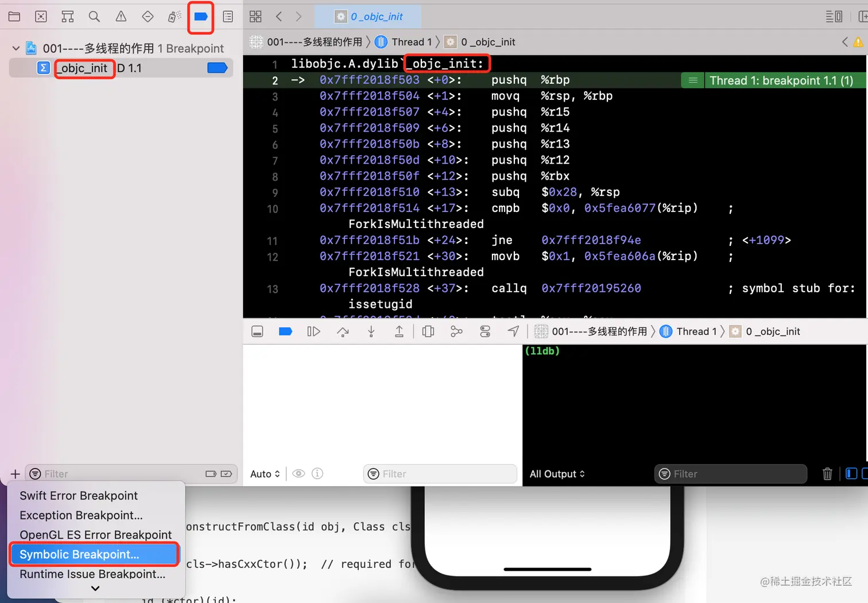
Task: Disable the _objc_init breakpoint indicator
Action: 217,68
